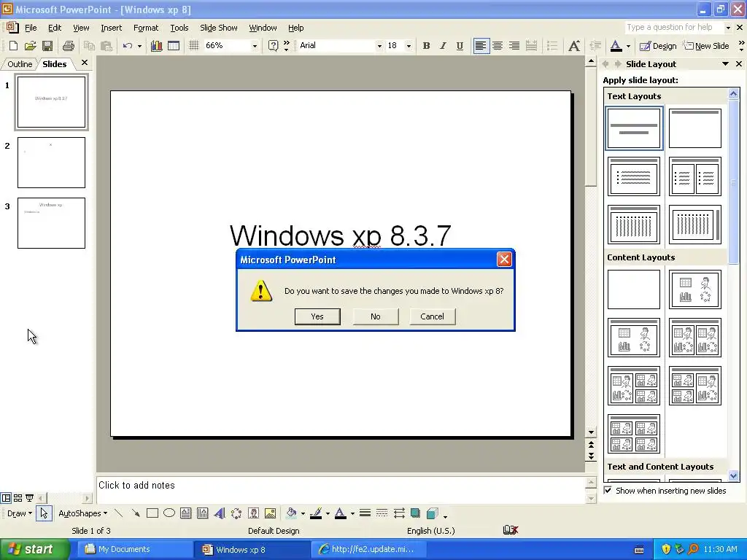Align text right
747x560 pixels.
pos(514,46)
